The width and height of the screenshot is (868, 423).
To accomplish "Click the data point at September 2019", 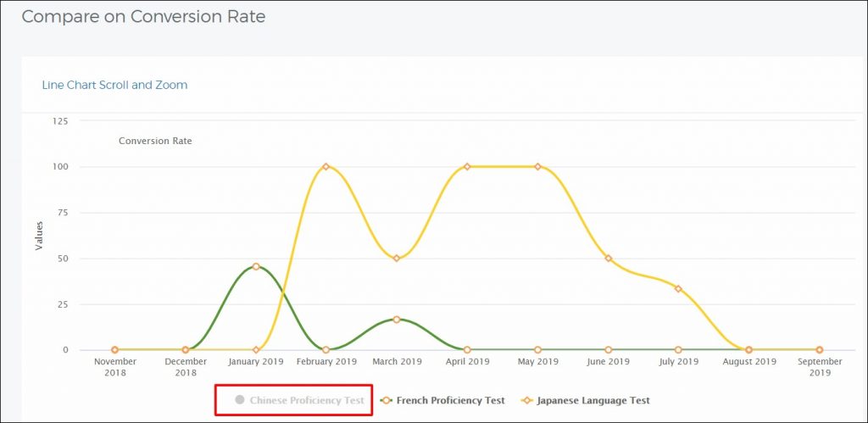I will tap(819, 350).
